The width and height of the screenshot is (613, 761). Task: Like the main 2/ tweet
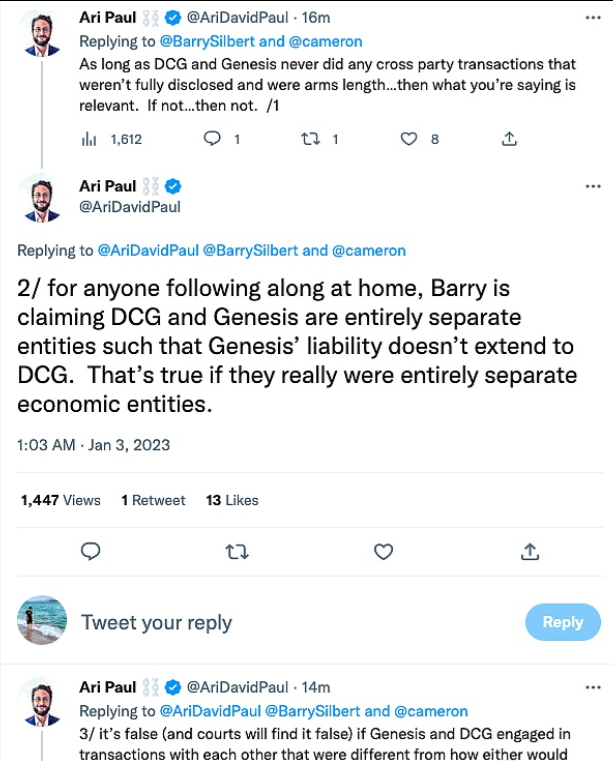click(x=383, y=551)
